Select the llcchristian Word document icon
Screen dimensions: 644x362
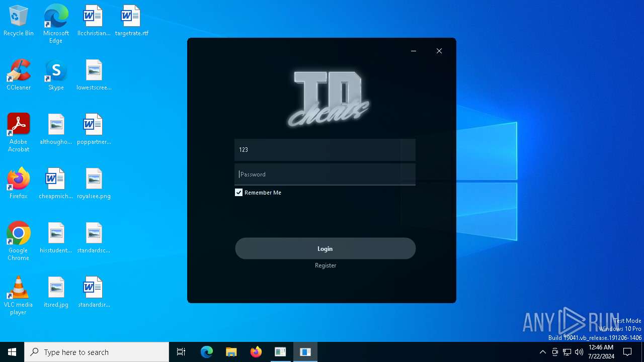pos(94,21)
